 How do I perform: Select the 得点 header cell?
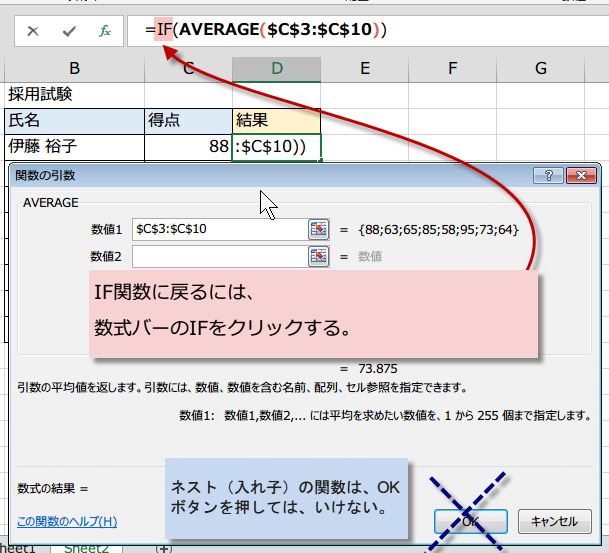pyautogui.click(x=188, y=121)
